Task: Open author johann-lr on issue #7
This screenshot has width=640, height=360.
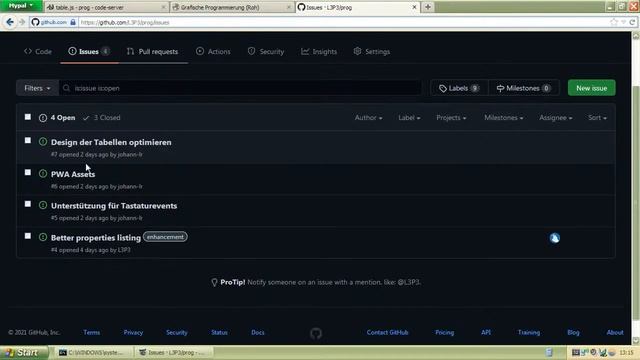Action: pyautogui.click(x=130, y=155)
